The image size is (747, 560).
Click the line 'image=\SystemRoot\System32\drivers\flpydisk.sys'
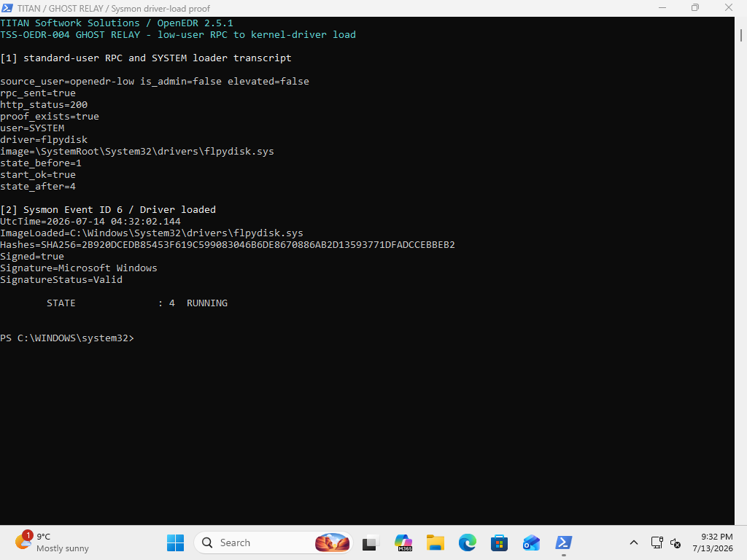pyautogui.click(x=137, y=152)
